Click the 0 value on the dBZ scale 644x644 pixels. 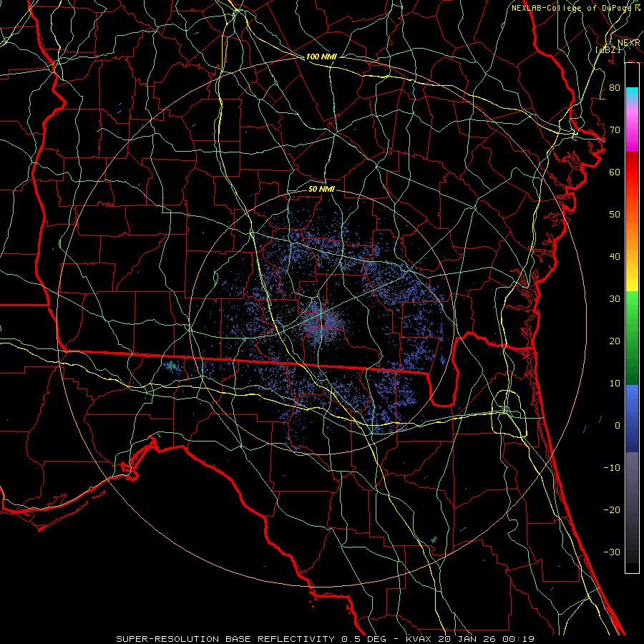[x=618, y=426]
